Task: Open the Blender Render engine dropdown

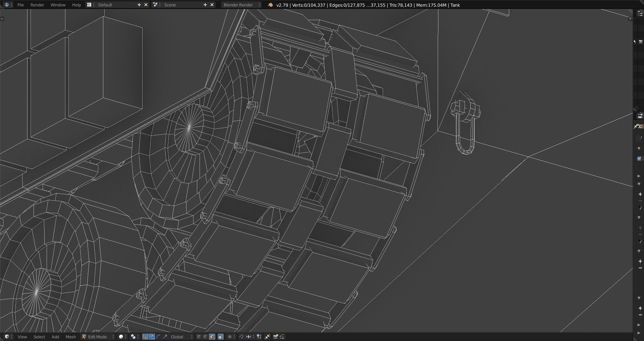Action: [241, 5]
